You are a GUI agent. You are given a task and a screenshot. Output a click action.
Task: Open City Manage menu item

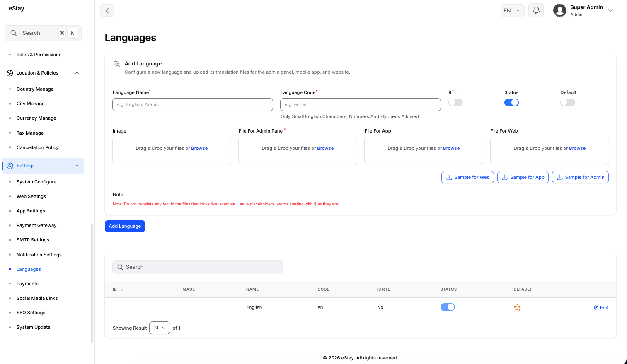31,104
